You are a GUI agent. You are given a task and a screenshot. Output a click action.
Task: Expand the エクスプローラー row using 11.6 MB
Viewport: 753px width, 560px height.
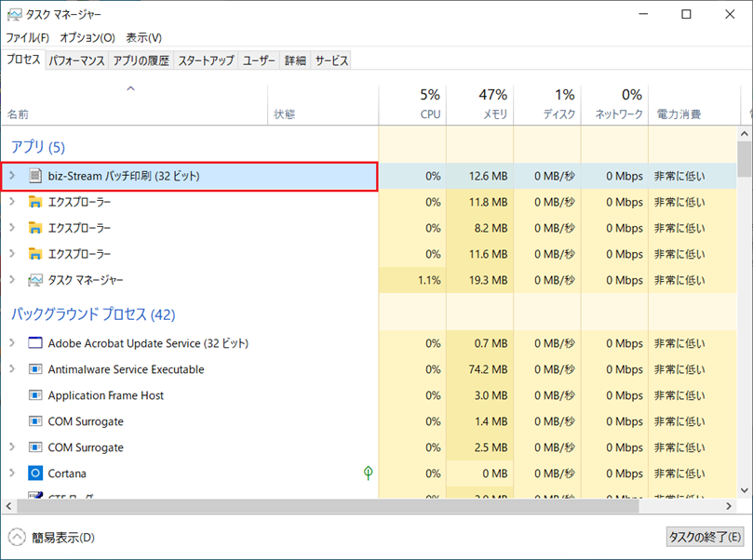12,253
